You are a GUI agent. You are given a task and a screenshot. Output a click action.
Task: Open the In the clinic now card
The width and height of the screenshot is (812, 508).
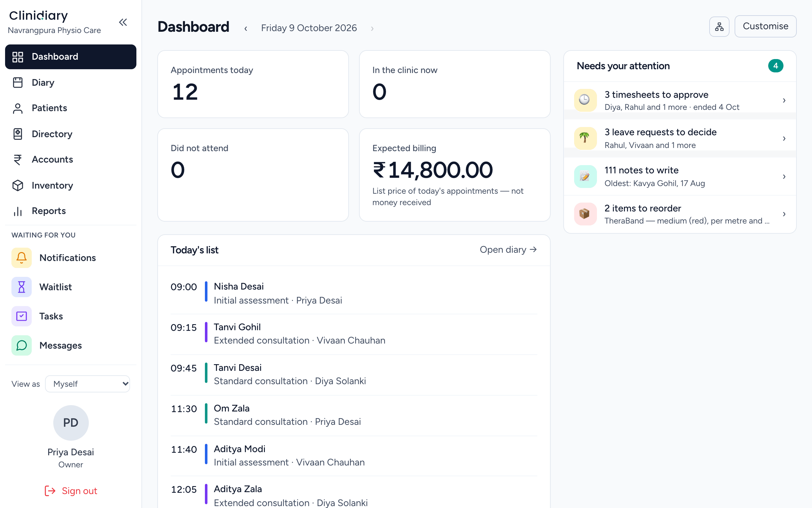(x=455, y=84)
